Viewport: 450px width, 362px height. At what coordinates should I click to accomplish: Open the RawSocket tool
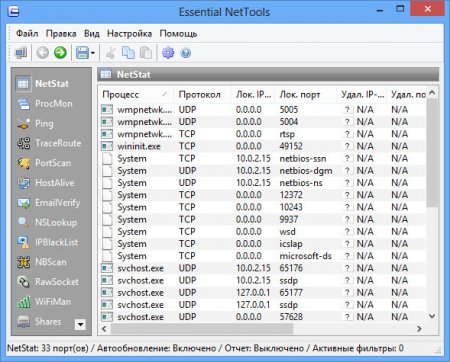pyautogui.click(x=48, y=282)
